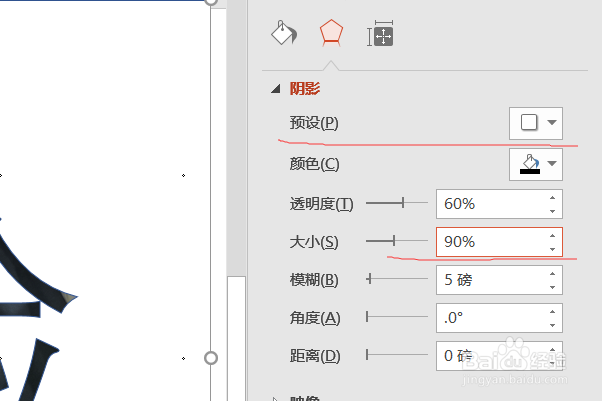This screenshot has width=602, height=401.
Task: Click the 距离 distance slider
Action: 396,355
